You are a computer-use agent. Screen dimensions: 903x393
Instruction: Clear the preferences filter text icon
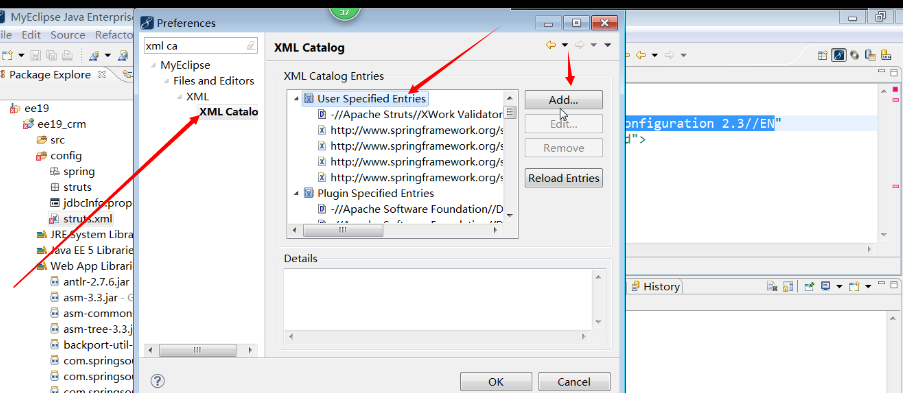pos(251,45)
